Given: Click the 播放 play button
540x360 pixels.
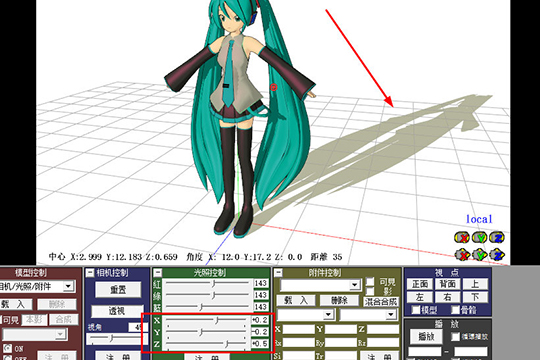Looking at the screenshot, I should point(426,336).
